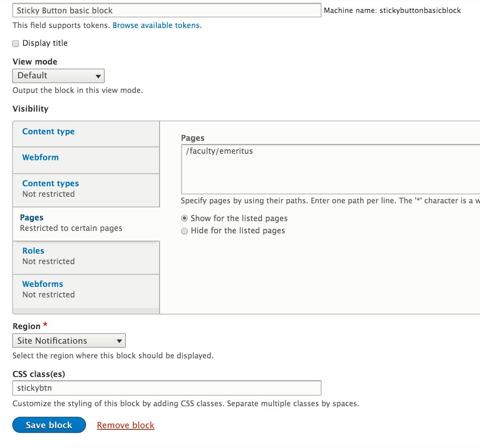The height and width of the screenshot is (448, 480).
Task: Open the Region dropdown showing Site Notifications
Action: pyautogui.click(x=68, y=340)
